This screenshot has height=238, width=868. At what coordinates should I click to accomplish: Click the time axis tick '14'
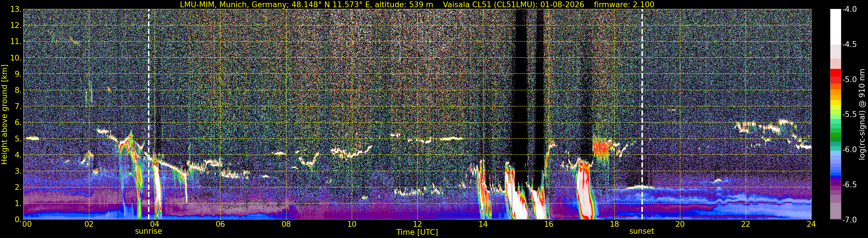coord(483,224)
